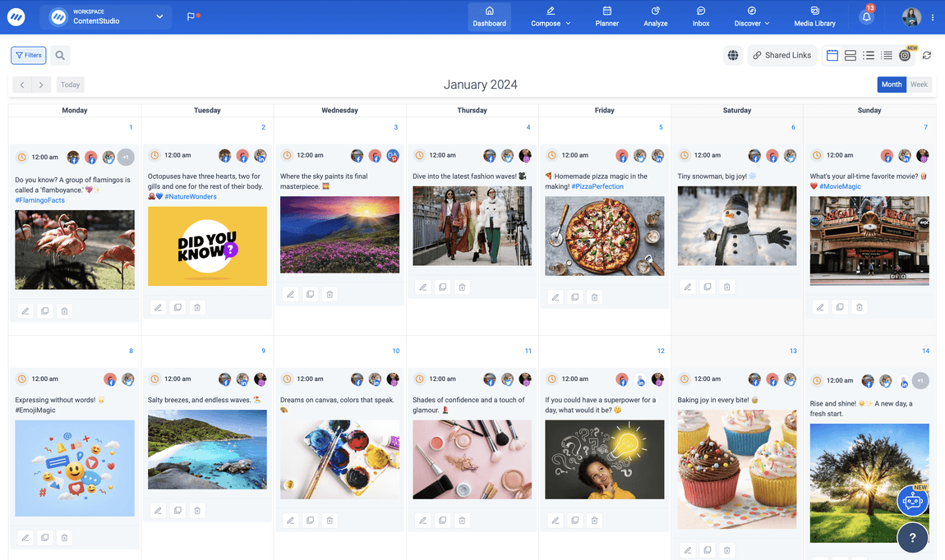Toggle the list view layout

point(869,55)
